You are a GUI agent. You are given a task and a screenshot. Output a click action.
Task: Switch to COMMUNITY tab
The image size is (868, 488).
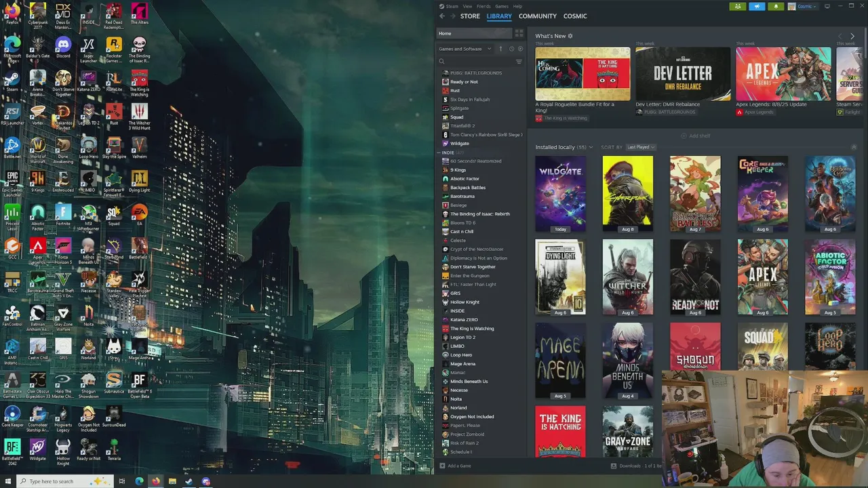tap(538, 16)
